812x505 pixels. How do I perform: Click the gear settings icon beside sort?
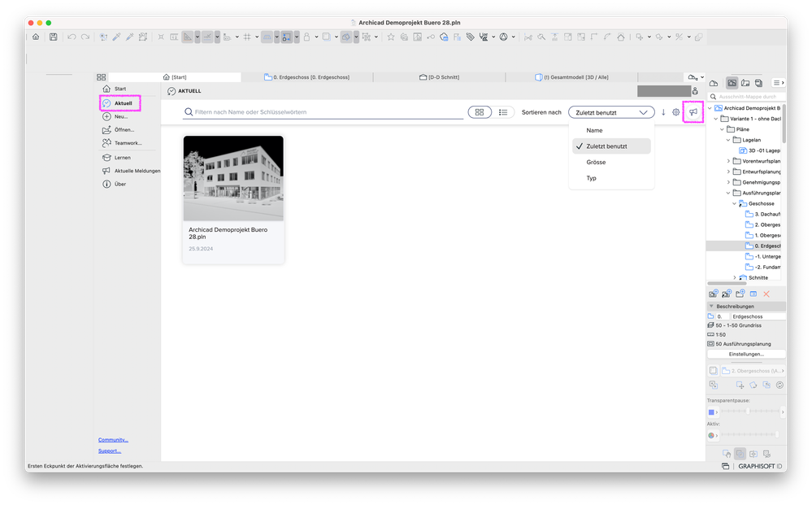click(675, 112)
